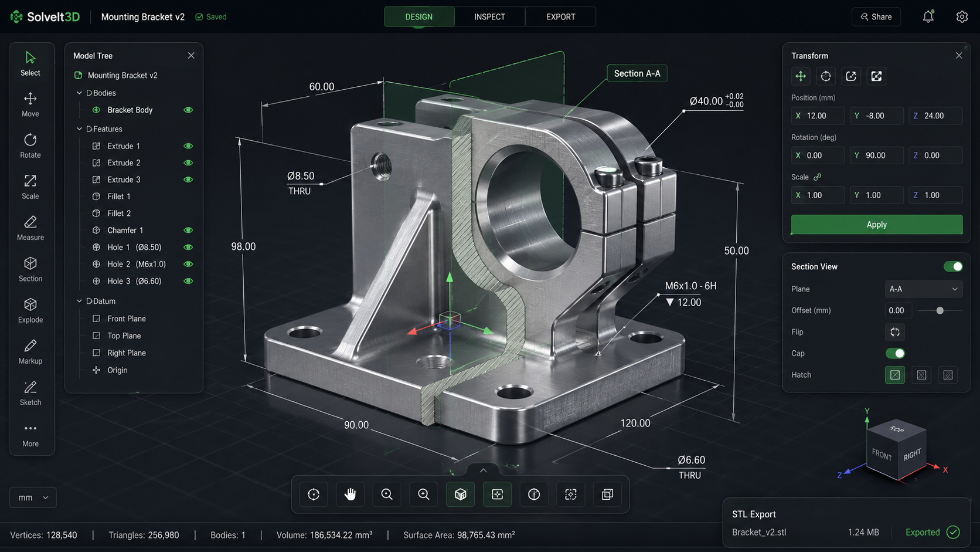The image size is (980, 552).
Task: Toggle the Scale link proportions icon
Action: point(817,177)
